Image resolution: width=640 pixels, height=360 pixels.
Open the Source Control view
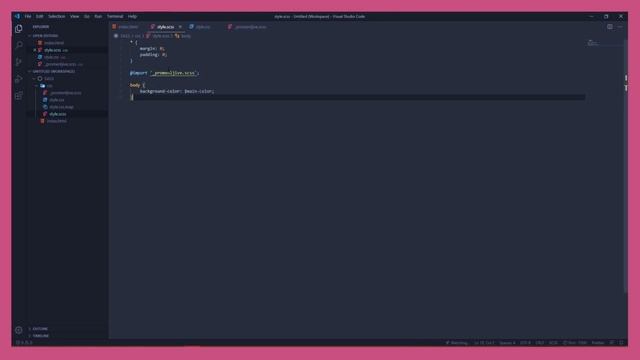coord(19,62)
